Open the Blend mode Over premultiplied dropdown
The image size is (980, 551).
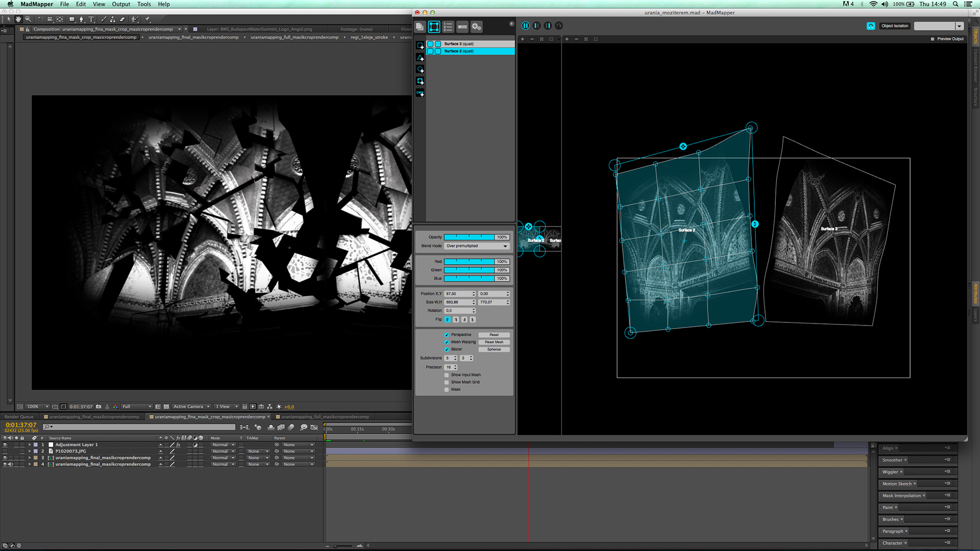coord(477,246)
